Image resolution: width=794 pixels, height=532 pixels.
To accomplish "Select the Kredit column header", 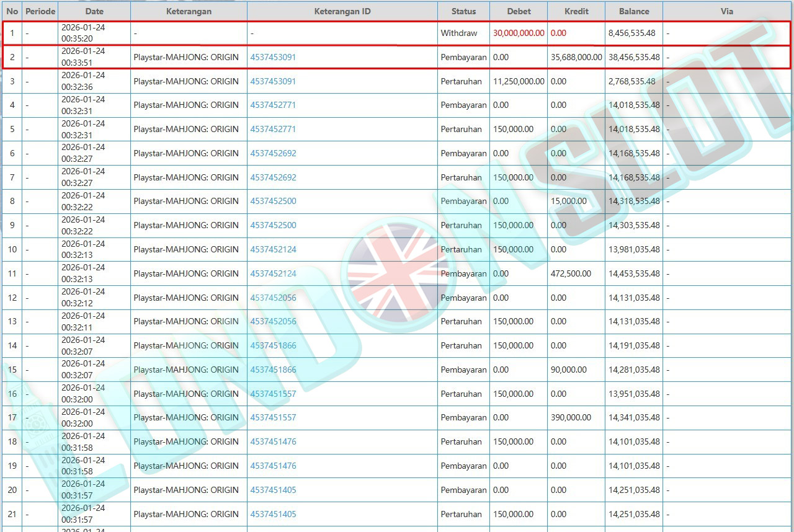I will 576,11.
